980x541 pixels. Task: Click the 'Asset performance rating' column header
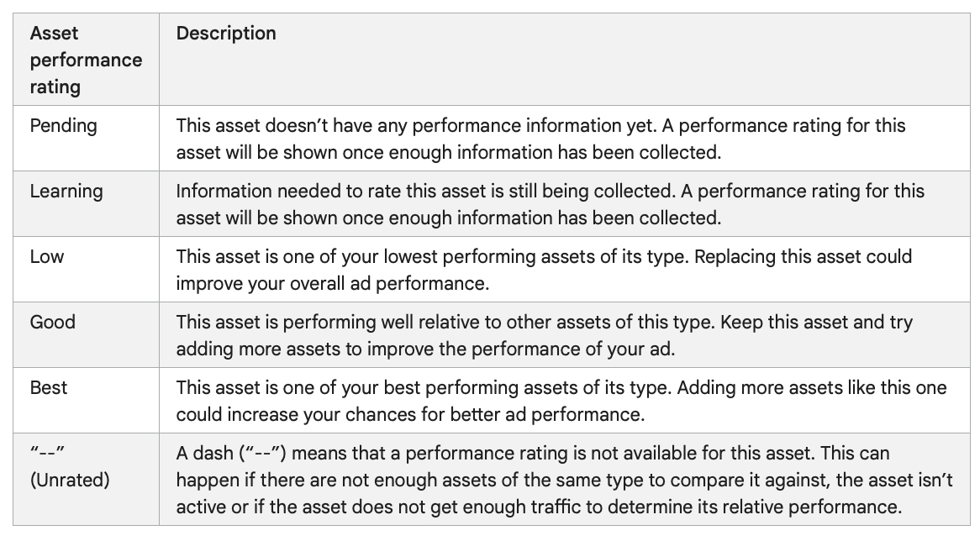tap(87, 60)
